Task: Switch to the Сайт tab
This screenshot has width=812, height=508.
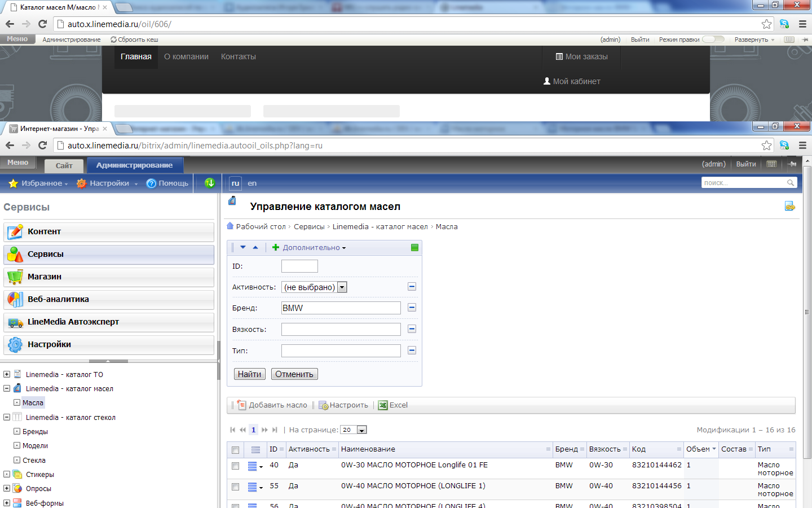Action: point(63,165)
